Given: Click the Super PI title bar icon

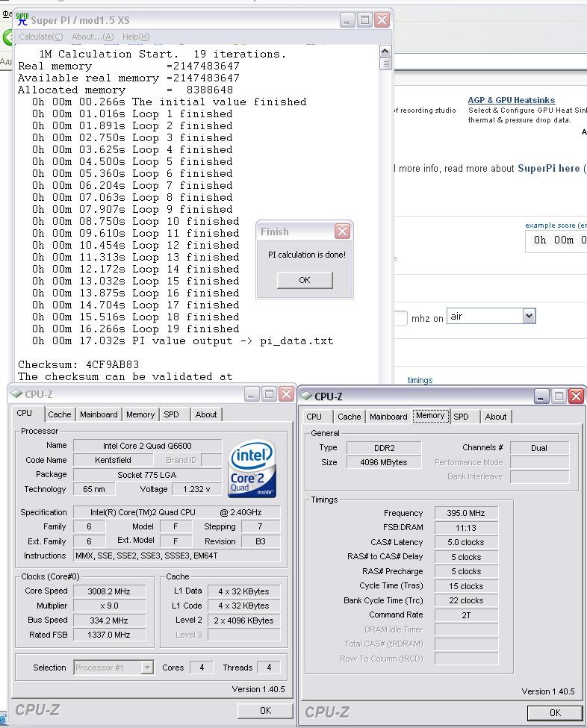Looking at the screenshot, I should pos(22,19).
